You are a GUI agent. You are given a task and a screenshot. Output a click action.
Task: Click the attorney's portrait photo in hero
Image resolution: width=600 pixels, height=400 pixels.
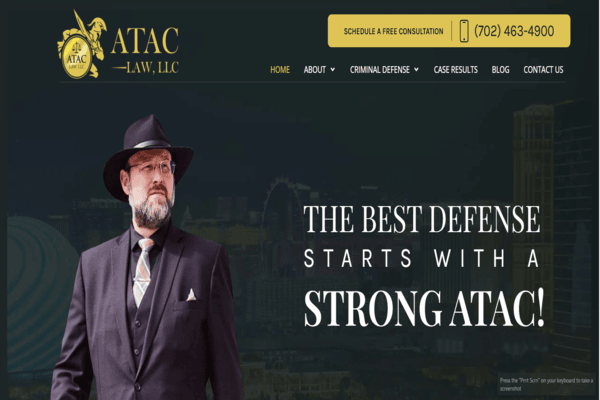pyautogui.click(x=147, y=257)
